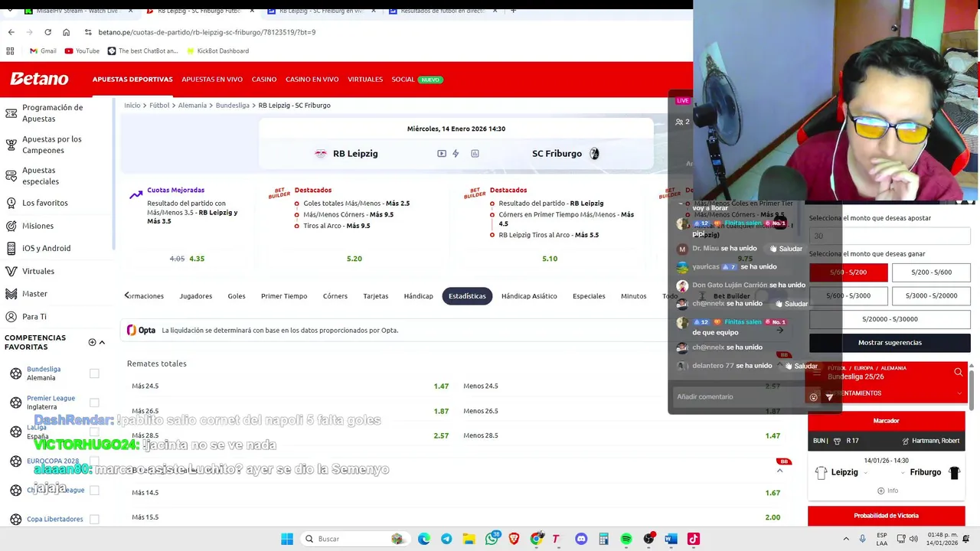Open Telegram from the taskbar
This screenshot has height=551, width=980.
coord(446,539)
